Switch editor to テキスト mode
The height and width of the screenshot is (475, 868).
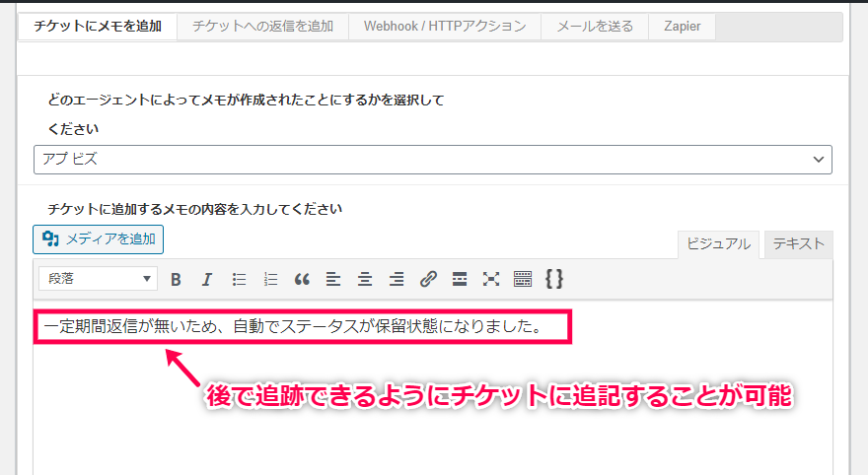[799, 243]
